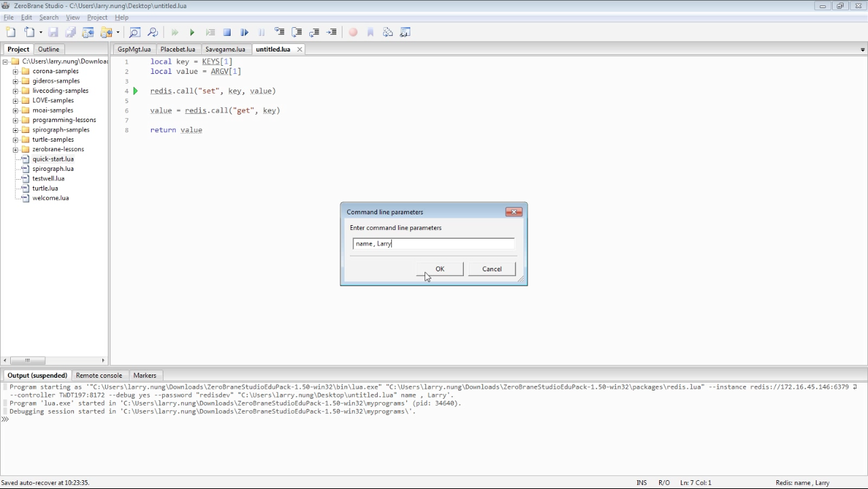
Task: Click the third list-arrow icon after the Break icon
Action: [x=314, y=32]
